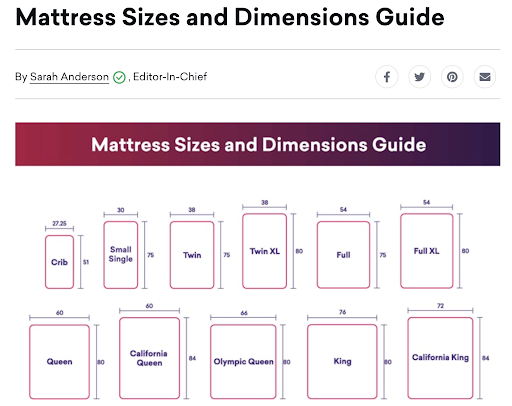The image size is (512, 406).
Task: Select the California Queen mattress diagram
Action: (x=149, y=358)
